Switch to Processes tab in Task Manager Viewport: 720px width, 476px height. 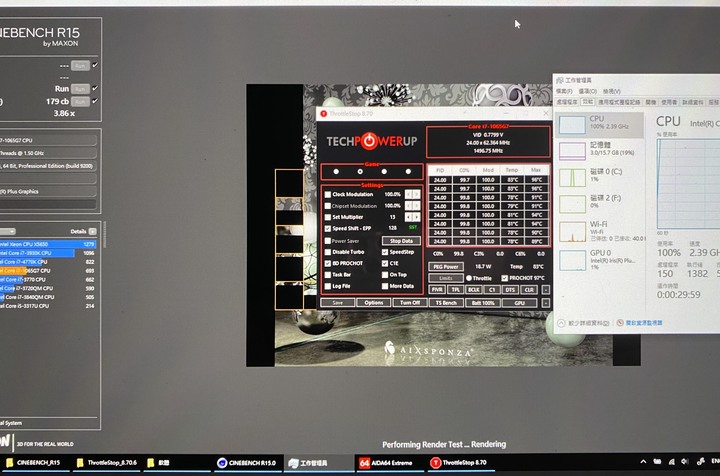[x=567, y=102]
